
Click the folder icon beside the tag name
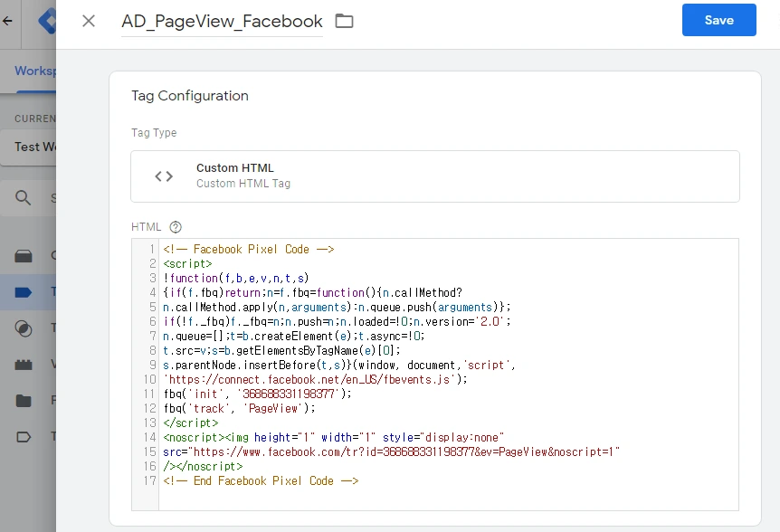click(344, 21)
